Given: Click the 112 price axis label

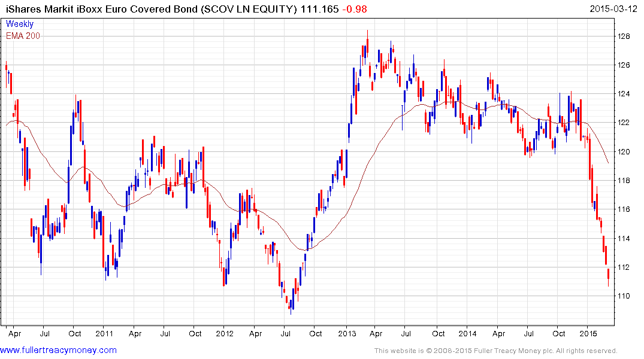Looking at the screenshot, I should (624, 267).
